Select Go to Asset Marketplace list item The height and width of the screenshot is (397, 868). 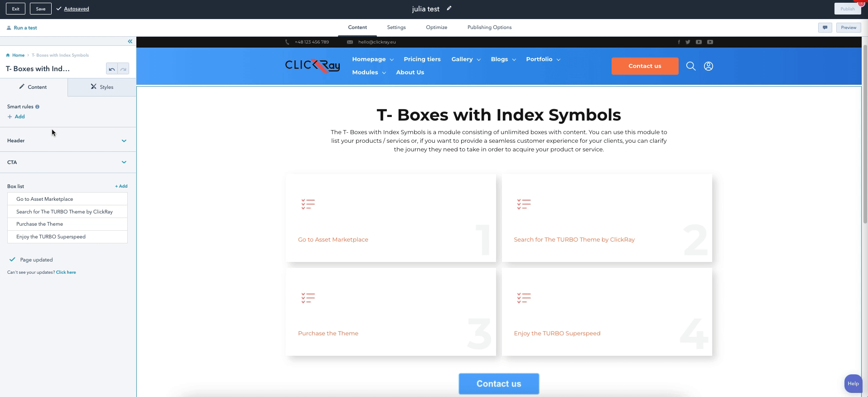[68, 199]
